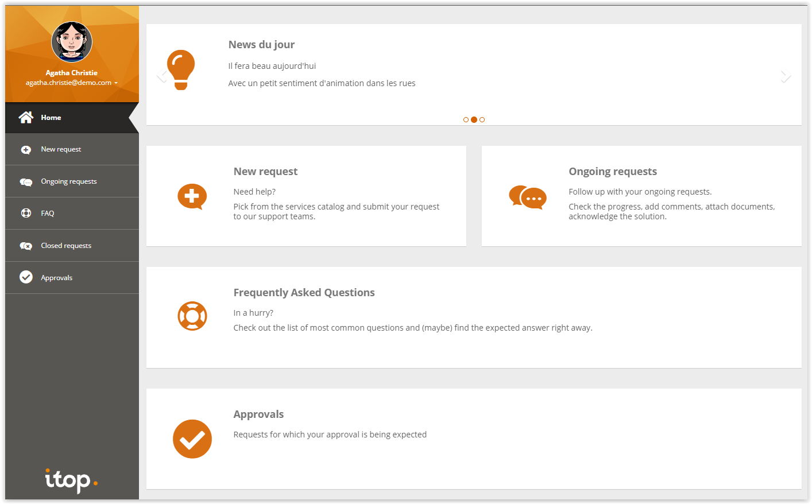
Task: Select the first news carousel dot
Action: point(466,120)
